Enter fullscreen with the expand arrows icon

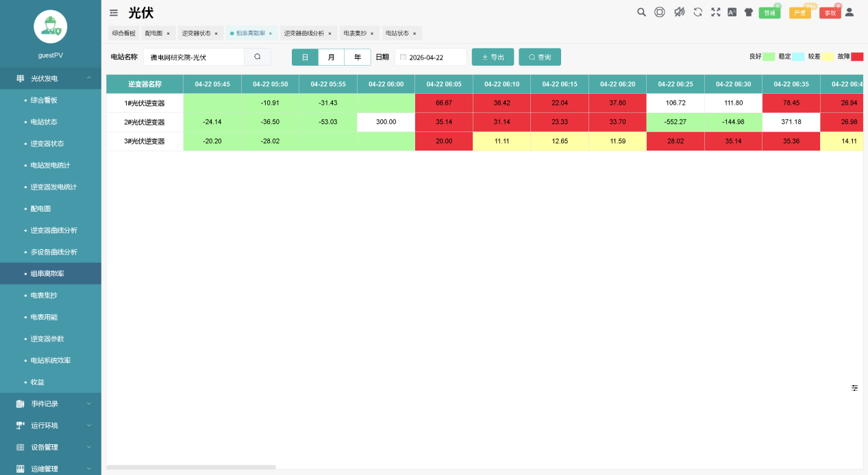click(x=715, y=12)
